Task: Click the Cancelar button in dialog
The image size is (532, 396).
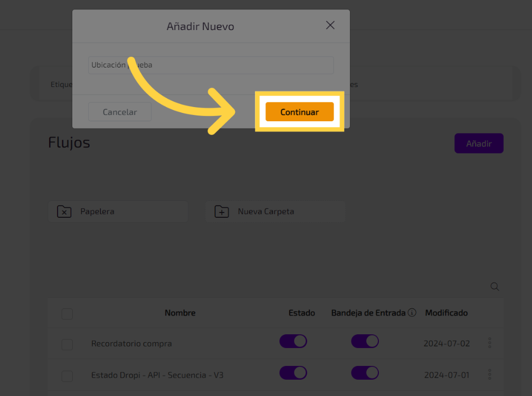Action: point(120,112)
